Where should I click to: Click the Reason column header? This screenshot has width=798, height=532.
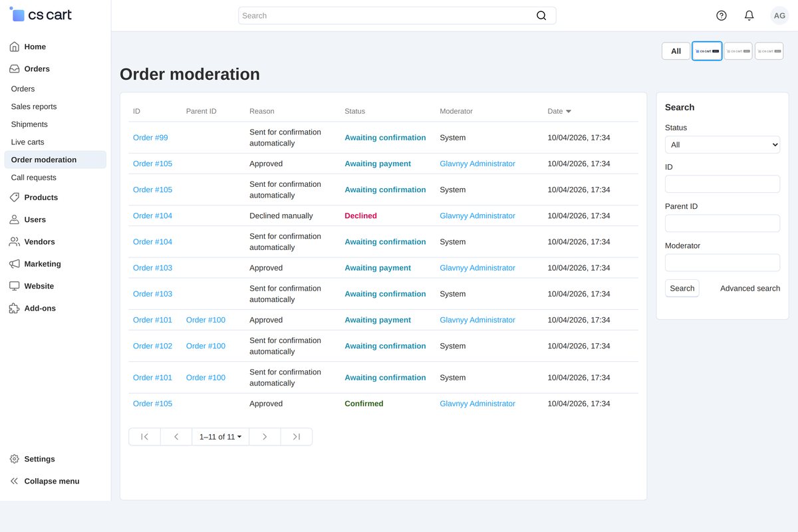262,111
